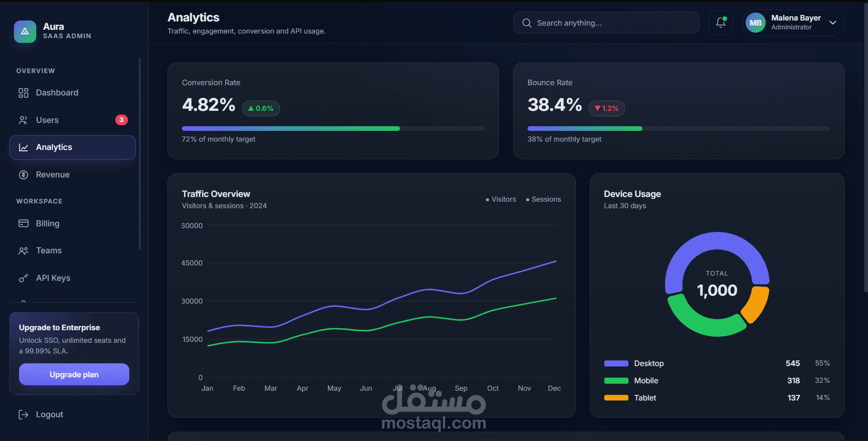The height and width of the screenshot is (441, 868).
Task: Click the "1,000" total value
Action: 717,291
